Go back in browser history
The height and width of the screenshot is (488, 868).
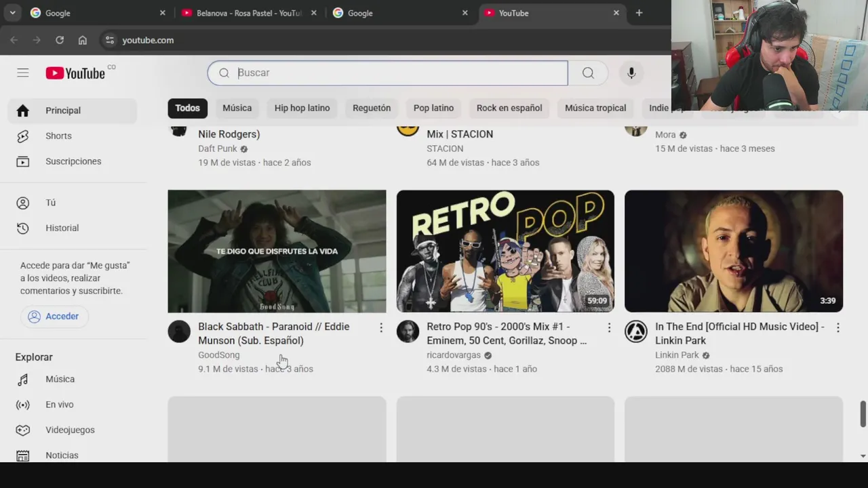tap(14, 40)
